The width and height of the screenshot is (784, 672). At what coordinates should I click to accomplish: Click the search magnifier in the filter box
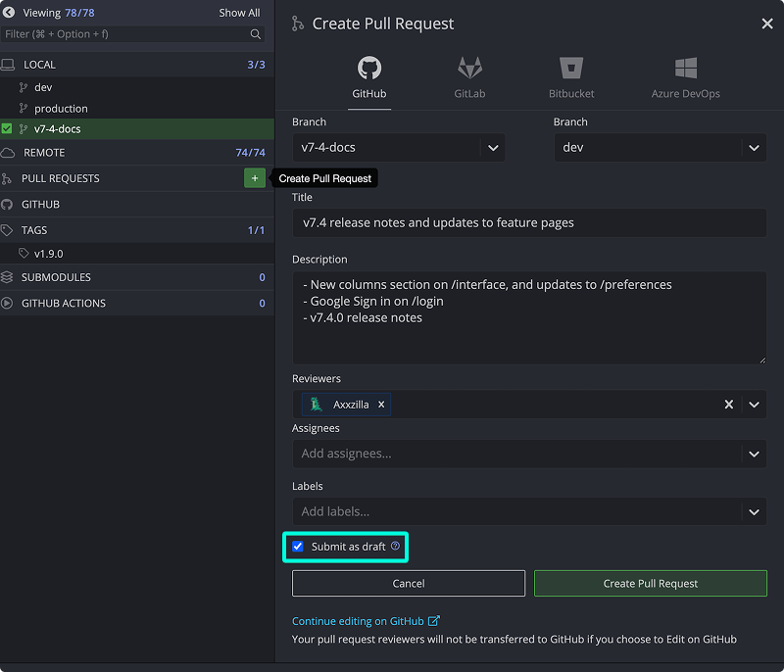point(256,34)
